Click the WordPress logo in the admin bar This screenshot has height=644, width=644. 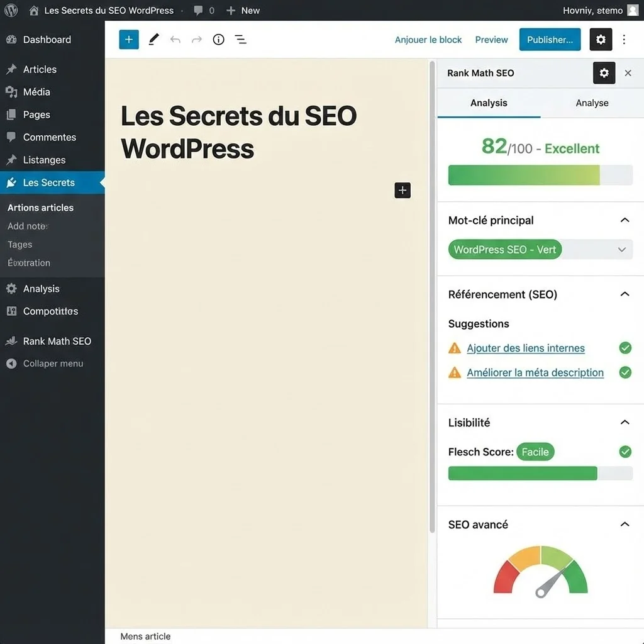[10, 10]
